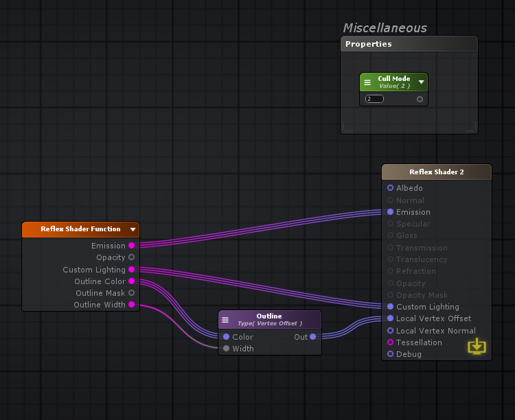Open the Cull Mode node hamburger menu
The image size is (515, 420).
click(367, 82)
